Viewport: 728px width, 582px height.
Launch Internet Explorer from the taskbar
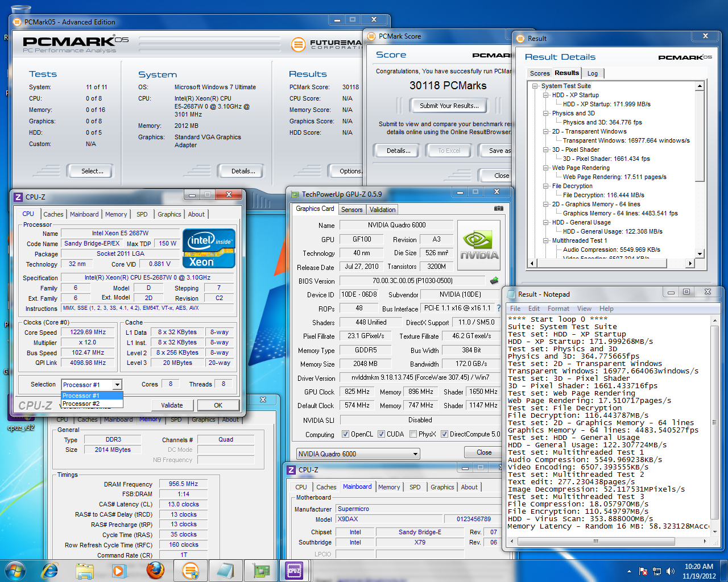pos(50,570)
